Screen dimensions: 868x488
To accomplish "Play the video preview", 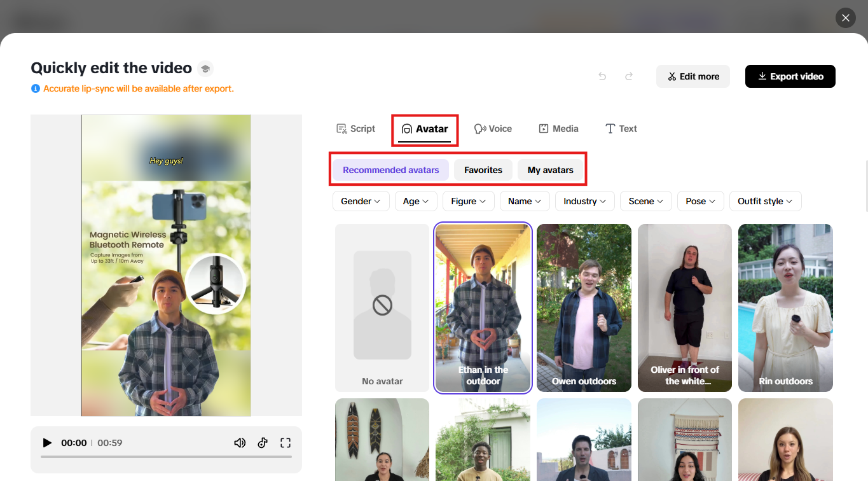I will coord(47,443).
